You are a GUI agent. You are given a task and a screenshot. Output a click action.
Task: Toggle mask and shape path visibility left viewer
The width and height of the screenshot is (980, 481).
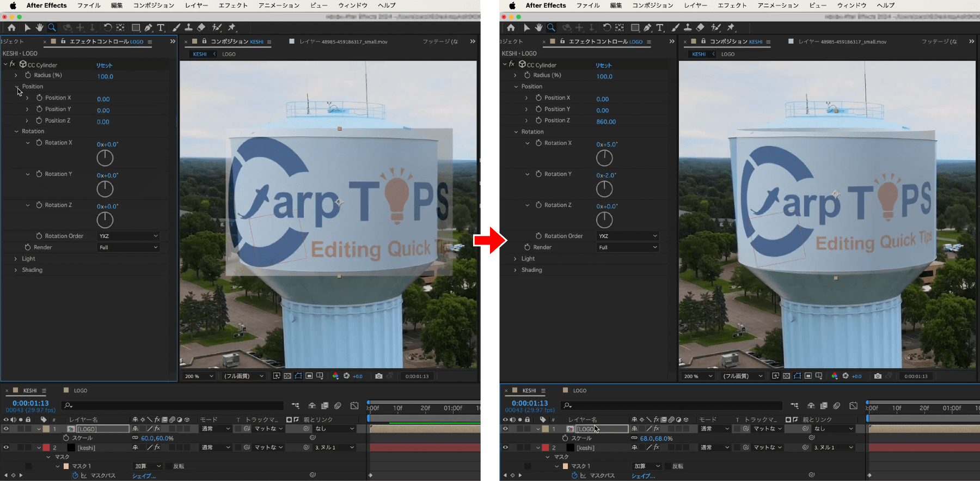point(298,376)
